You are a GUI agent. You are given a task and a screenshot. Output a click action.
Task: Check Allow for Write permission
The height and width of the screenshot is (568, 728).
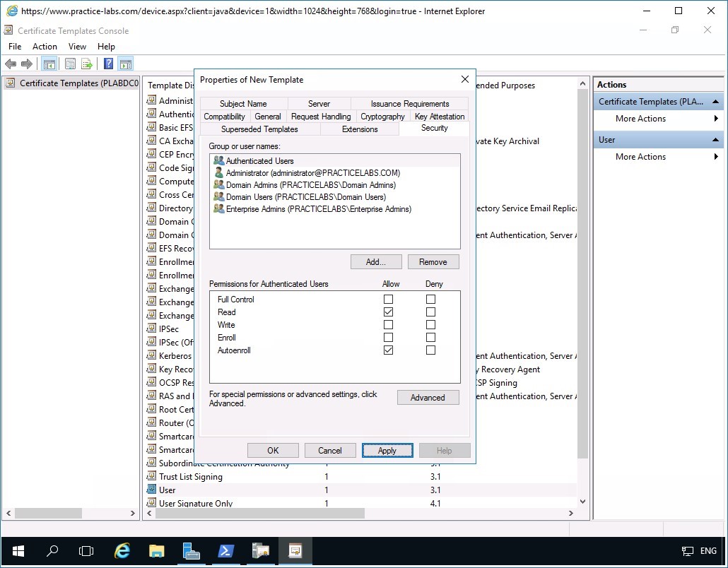click(388, 325)
